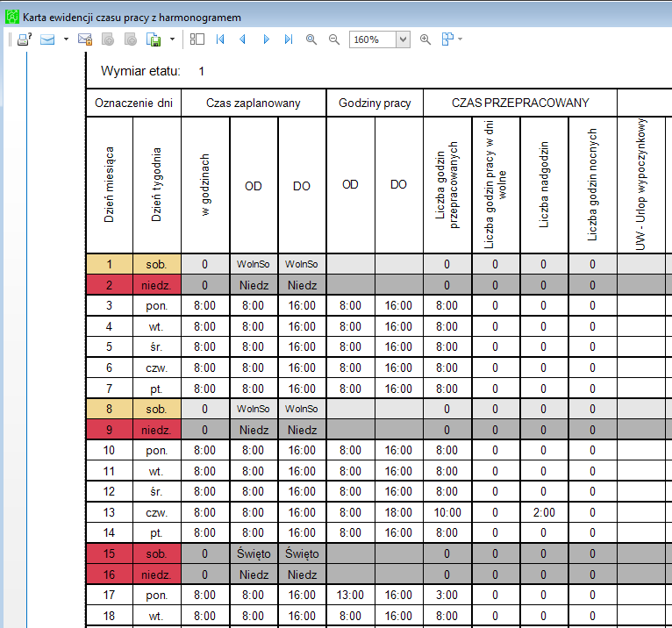Click 'Niedz' DO cell for day 9
Screen dimensions: 672x628
point(302,430)
